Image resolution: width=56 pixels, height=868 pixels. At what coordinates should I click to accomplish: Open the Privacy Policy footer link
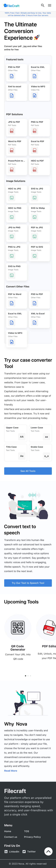[32, 825]
